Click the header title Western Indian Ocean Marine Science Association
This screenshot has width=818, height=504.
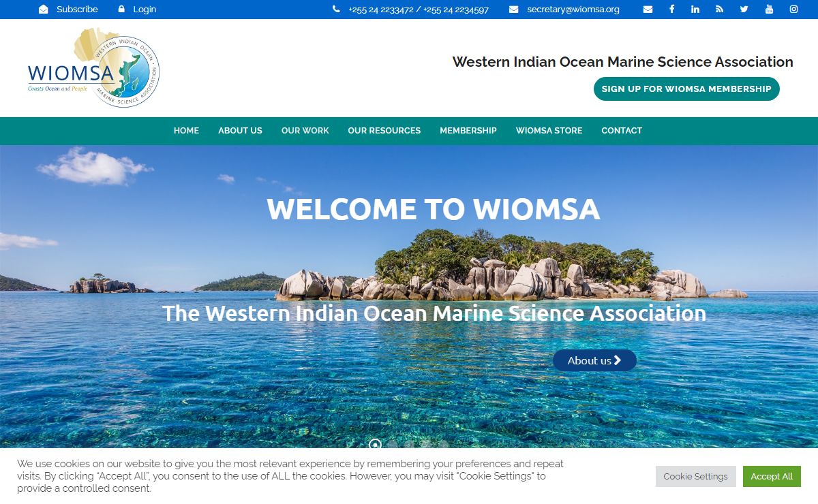tap(623, 62)
